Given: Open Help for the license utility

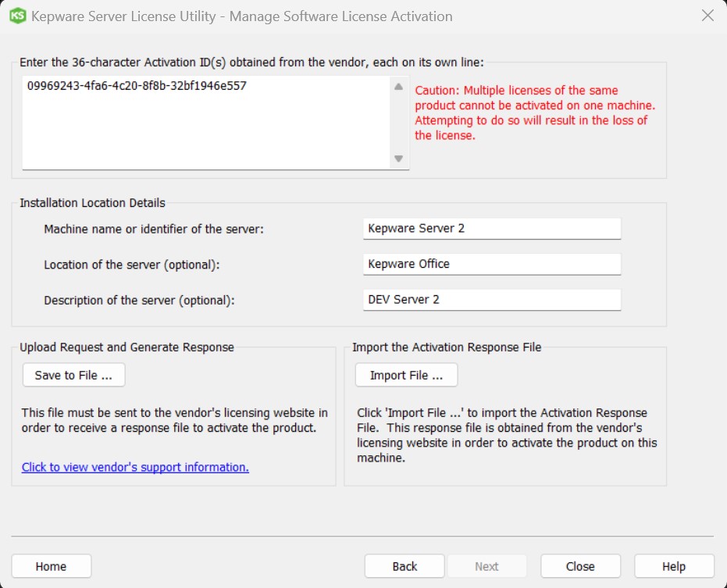Looking at the screenshot, I should pos(673,566).
